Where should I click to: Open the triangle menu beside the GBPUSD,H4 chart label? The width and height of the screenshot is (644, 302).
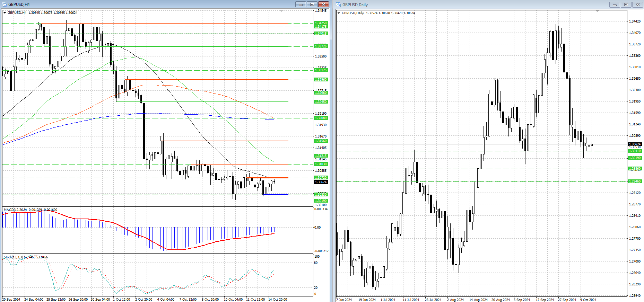(5, 13)
